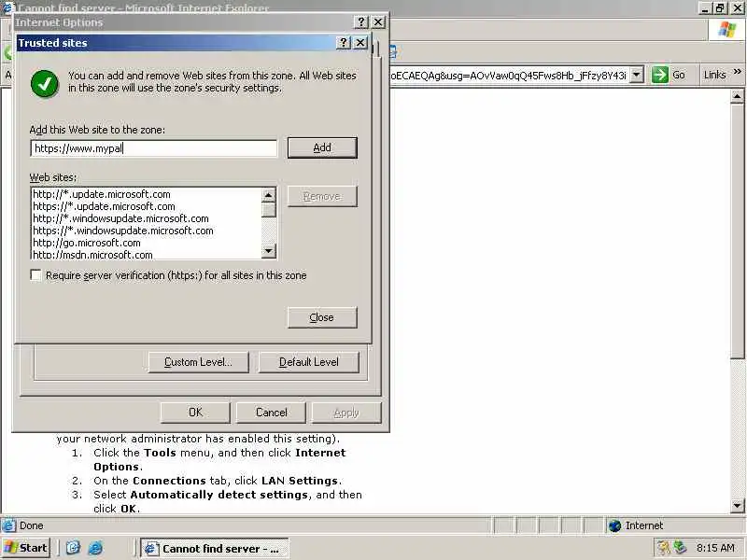Click the green Go arrow icon
Screen dimensions: 747x560
click(x=660, y=75)
